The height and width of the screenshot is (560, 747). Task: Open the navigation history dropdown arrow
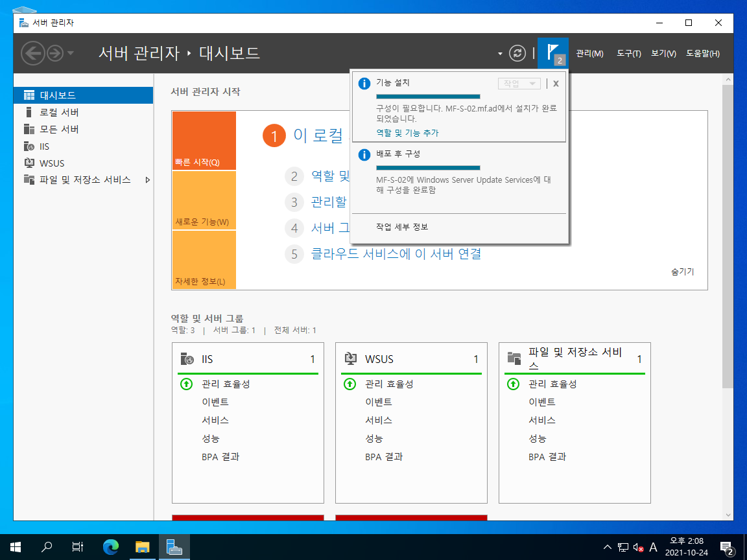[x=71, y=53]
